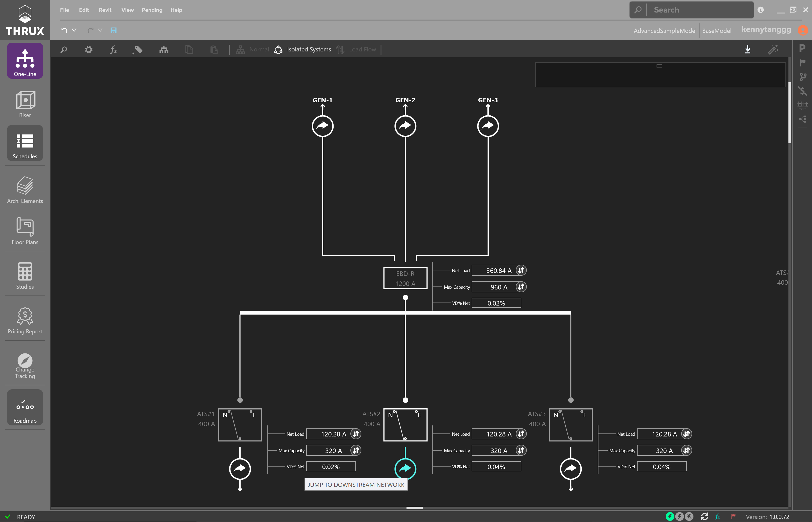Open the Edit menu
The width and height of the screenshot is (812, 522).
coord(84,10)
